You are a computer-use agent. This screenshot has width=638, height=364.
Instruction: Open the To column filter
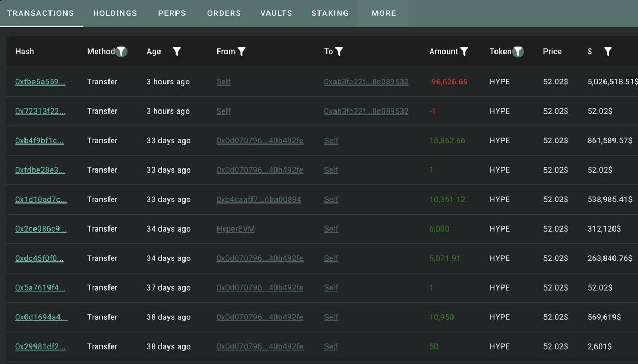(x=340, y=52)
